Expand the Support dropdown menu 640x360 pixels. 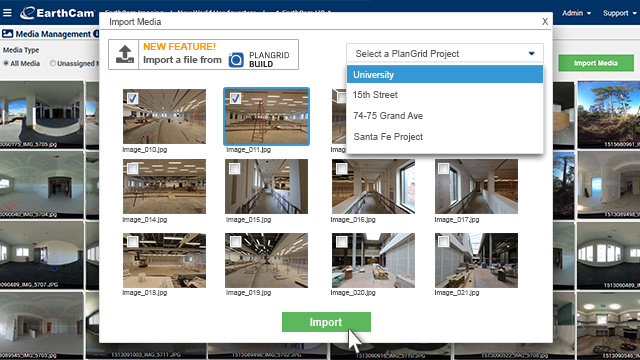[x=619, y=13]
